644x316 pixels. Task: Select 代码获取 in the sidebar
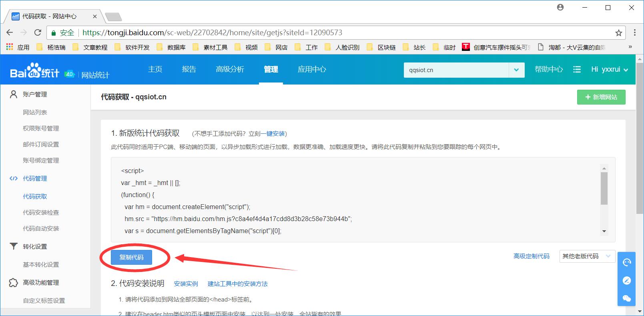(35, 197)
